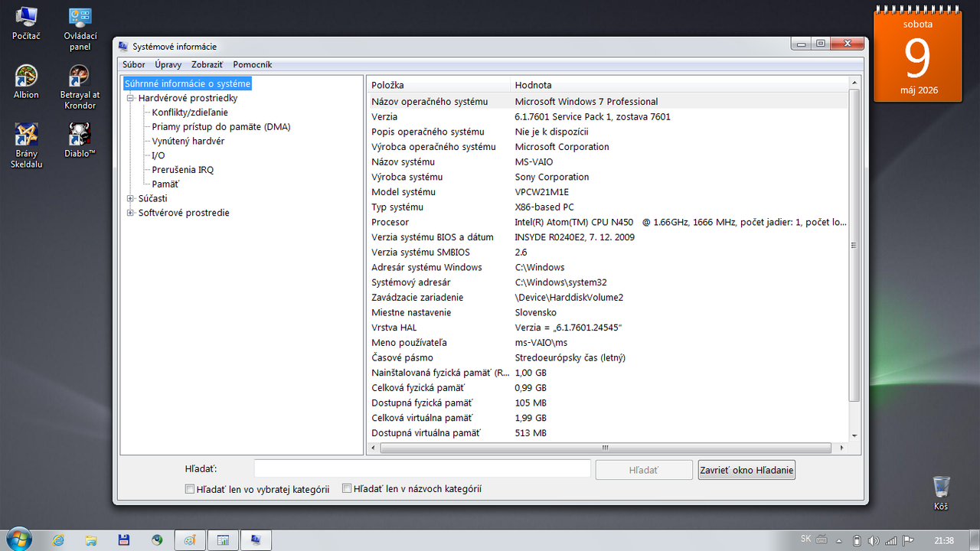Viewport: 980px width, 551px height.
Task: Expand the Súčasti tree node
Action: click(x=131, y=198)
